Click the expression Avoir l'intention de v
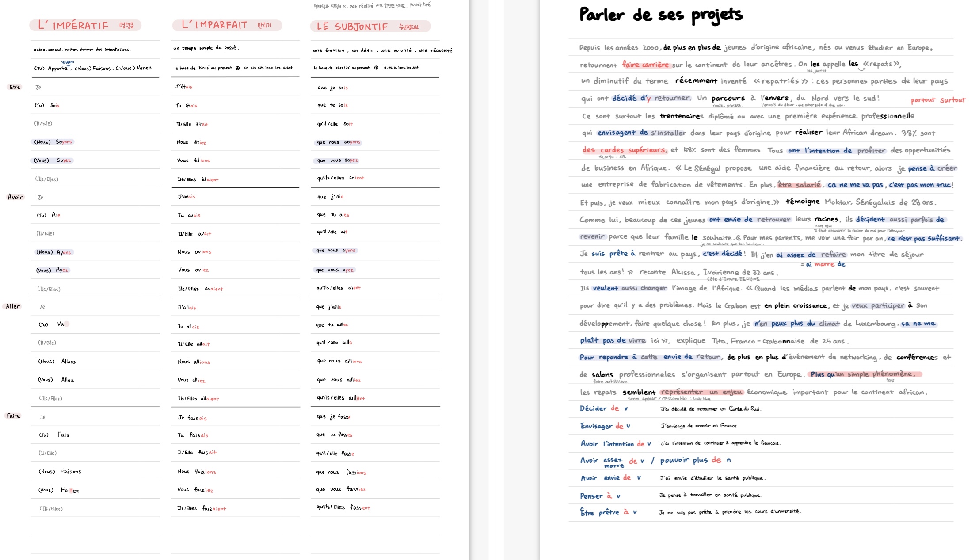 tap(615, 443)
